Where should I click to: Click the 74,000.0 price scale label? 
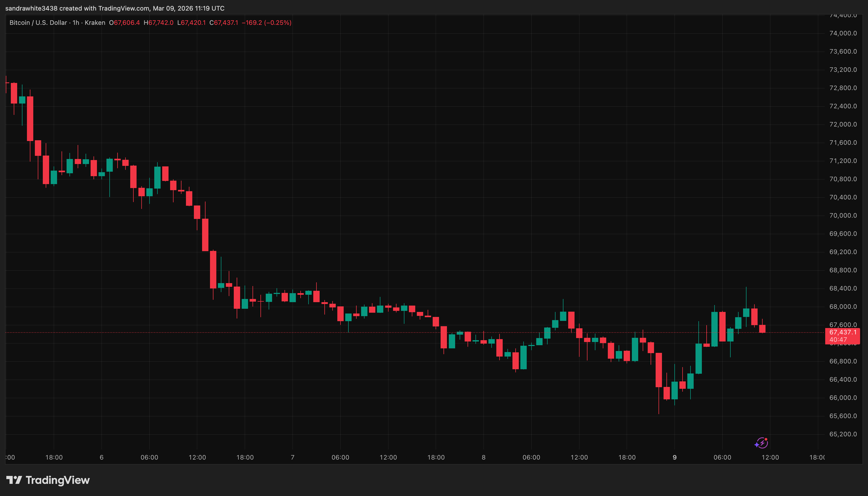tap(843, 33)
